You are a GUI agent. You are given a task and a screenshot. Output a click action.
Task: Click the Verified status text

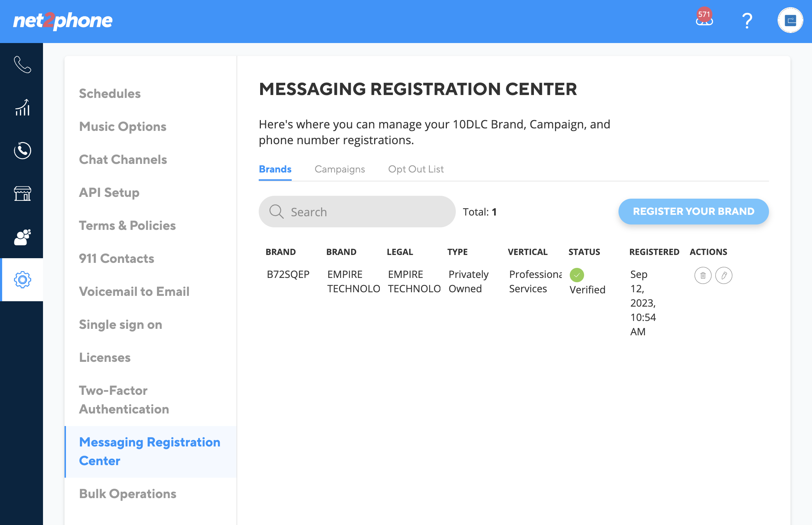tap(587, 290)
